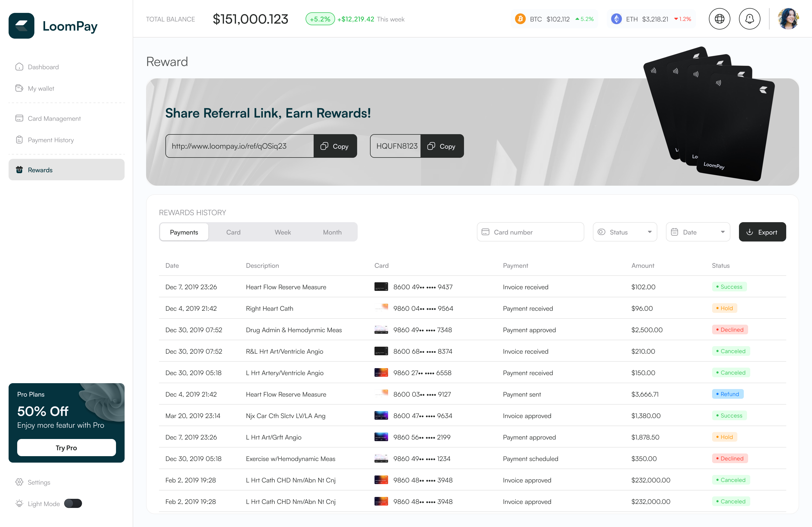This screenshot has height=527, width=812.
Task: Open notifications bell icon
Action: pyautogui.click(x=749, y=19)
